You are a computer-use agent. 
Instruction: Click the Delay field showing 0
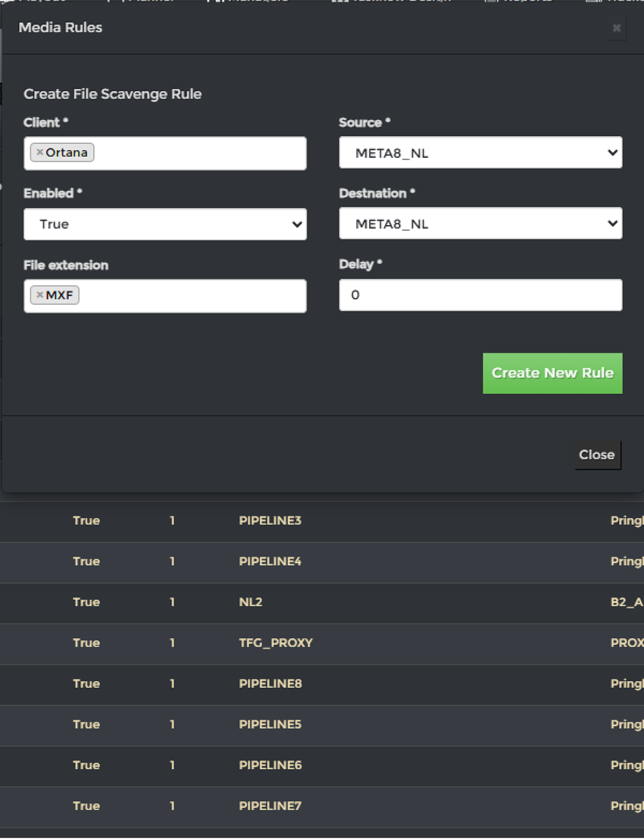click(x=480, y=295)
